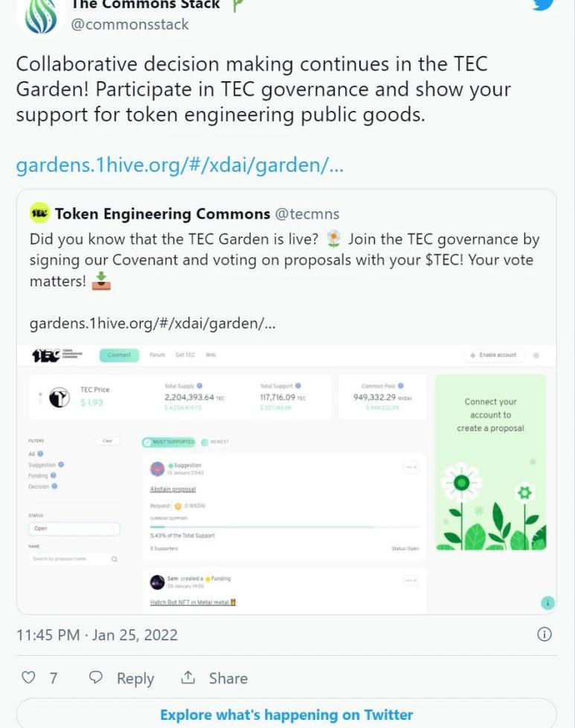Screen dimensions: 575x728
Task: Select the Most Supported sort toggle
Action: point(169,442)
